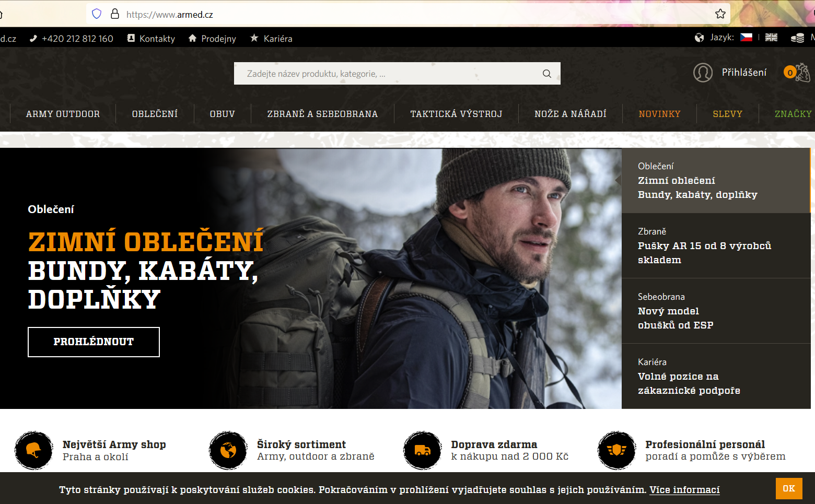This screenshot has height=504, width=815.
Task: Open the Oblečení menu category
Action: [155, 114]
